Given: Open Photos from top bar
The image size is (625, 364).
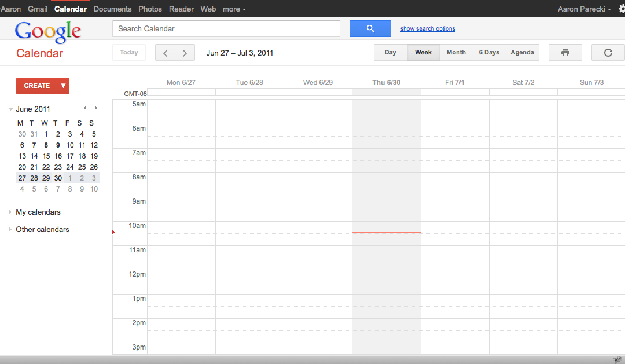Looking at the screenshot, I should [150, 9].
